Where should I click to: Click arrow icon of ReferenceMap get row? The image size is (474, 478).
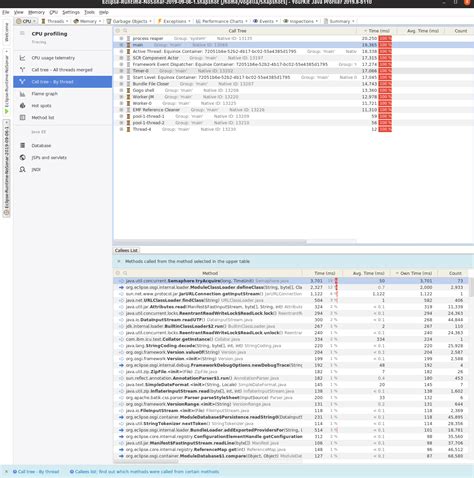pos(121,450)
